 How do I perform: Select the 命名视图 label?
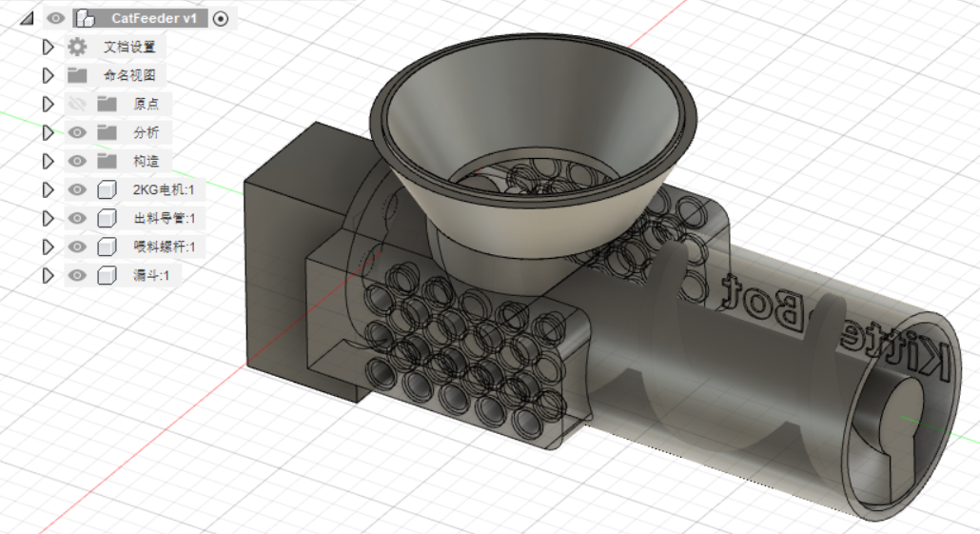coord(129,75)
